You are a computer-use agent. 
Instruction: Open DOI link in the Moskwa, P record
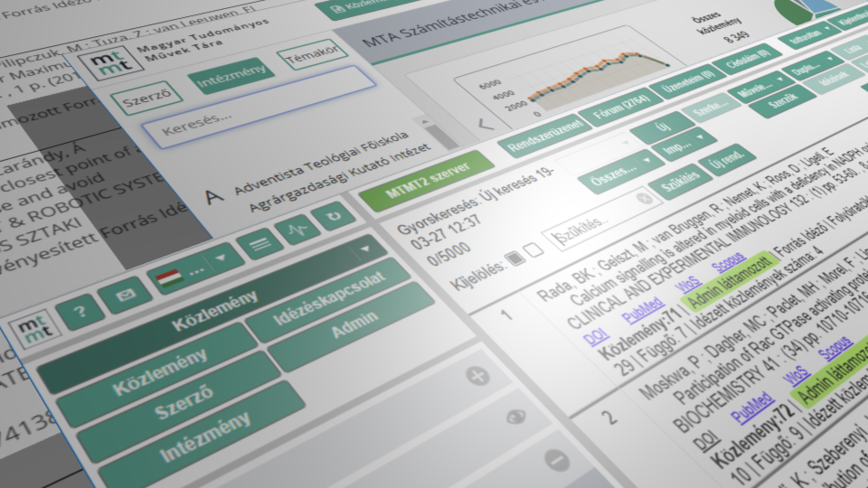click(x=706, y=441)
